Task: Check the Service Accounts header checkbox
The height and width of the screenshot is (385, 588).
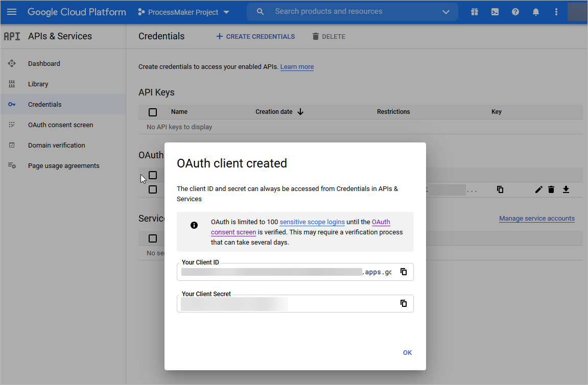Action: coord(153,238)
